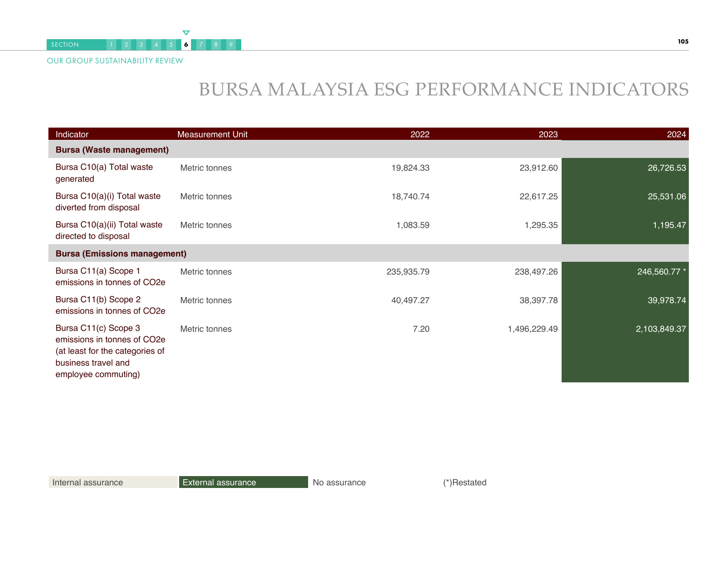This screenshot has height=572, width=728.
Task: Click Bursa C11(c) Scope 3 emissions label
Action: (x=110, y=351)
